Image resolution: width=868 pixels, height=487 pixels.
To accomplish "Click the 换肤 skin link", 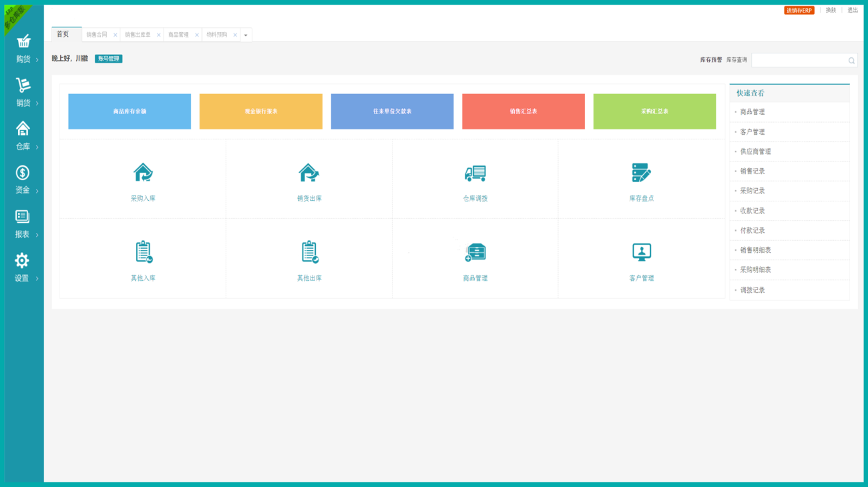I will [831, 10].
